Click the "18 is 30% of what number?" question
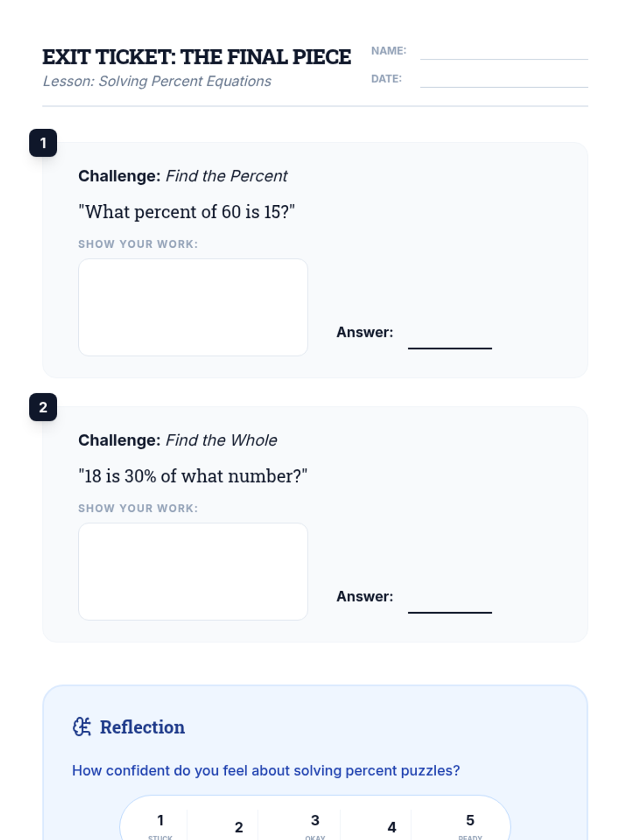Screen dimensions: 630x840 193,476
